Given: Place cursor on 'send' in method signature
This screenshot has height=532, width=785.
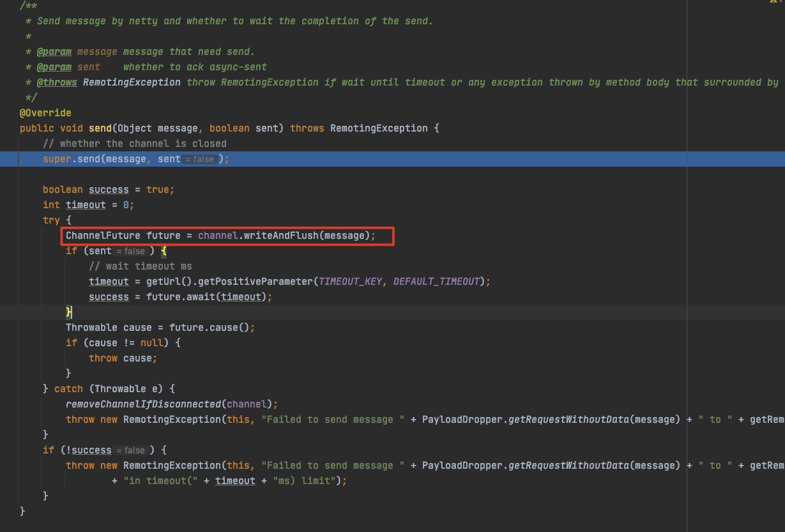Looking at the screenshot, I should [100, 128].
